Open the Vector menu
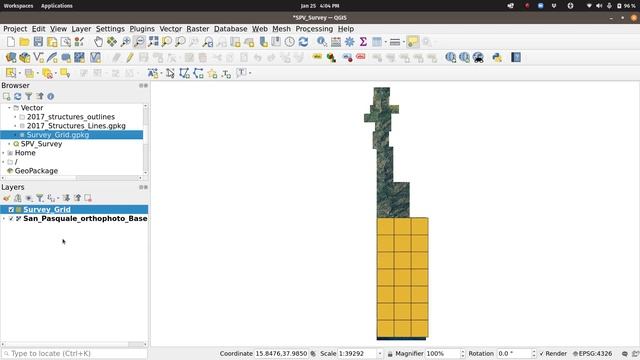Viewport: 640px width, 360px height. pyautogui.click(x=171, y=29)
